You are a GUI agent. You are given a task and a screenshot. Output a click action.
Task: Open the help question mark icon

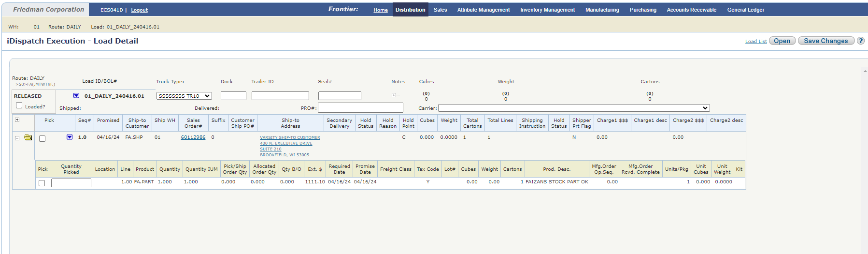[861, 41]
